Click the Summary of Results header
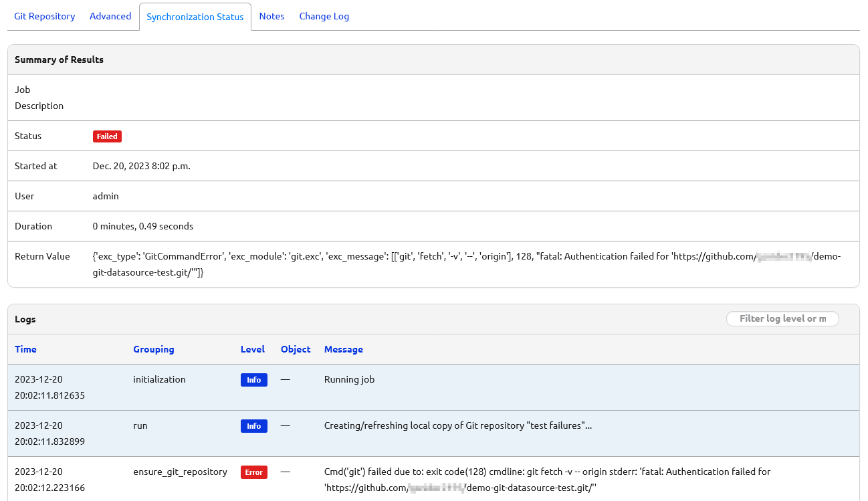 (x=59, y=60)
